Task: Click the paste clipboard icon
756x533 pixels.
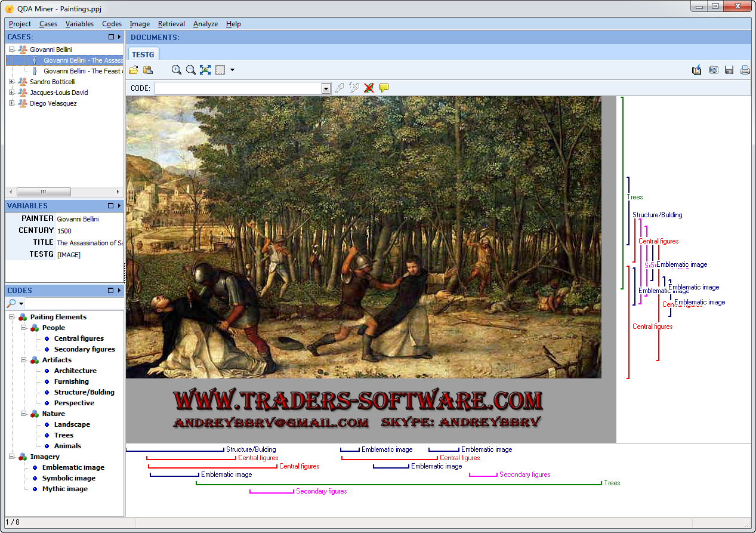Action: tap(148, 70)
